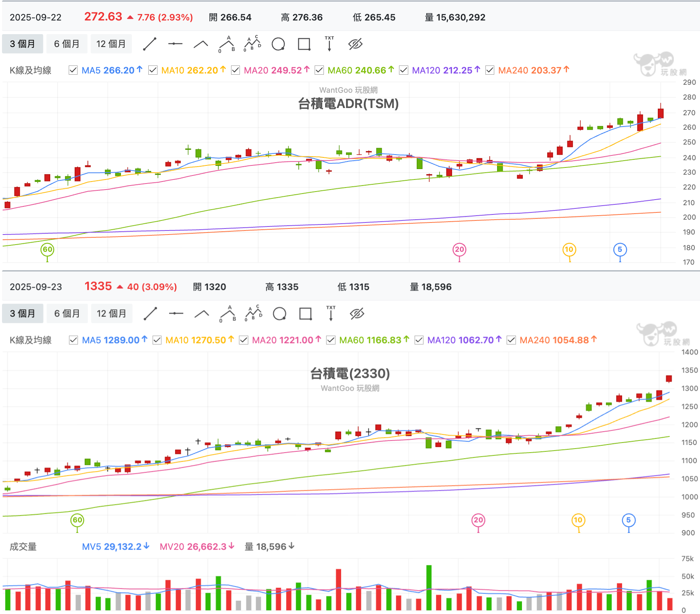Screen dimensions: 700x614
Task: Select the ABCD pattern drawing tool
Action: coord(253,44)
